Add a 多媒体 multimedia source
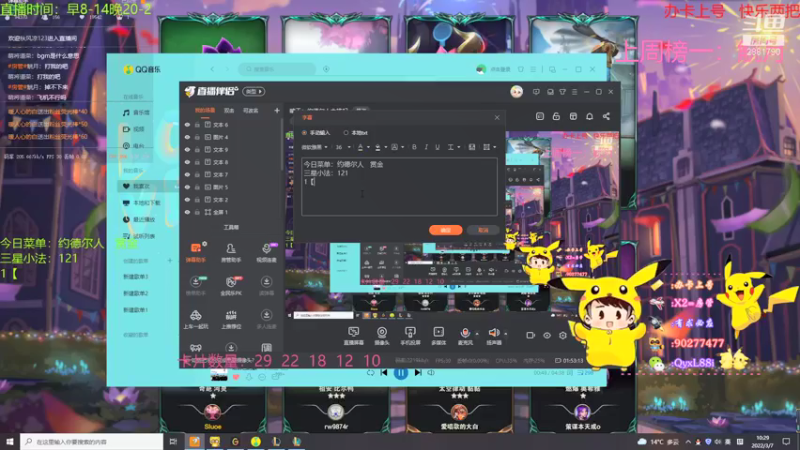Screen dimensions: 800x450 coord(439,336)
